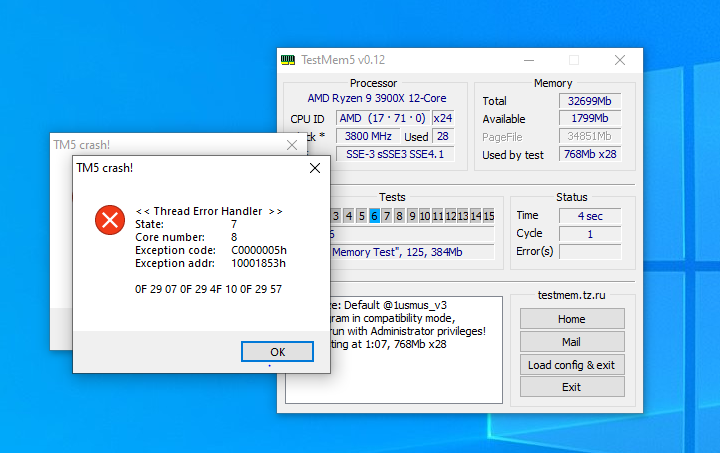Click the Total memory value 32699Mb

(590, 101)
